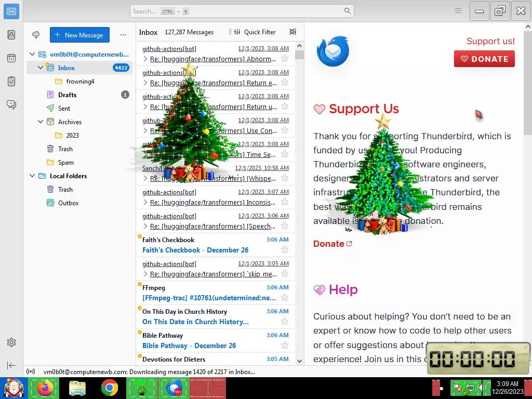Expand the [Speech... message thread

click(x=145, y=226)
